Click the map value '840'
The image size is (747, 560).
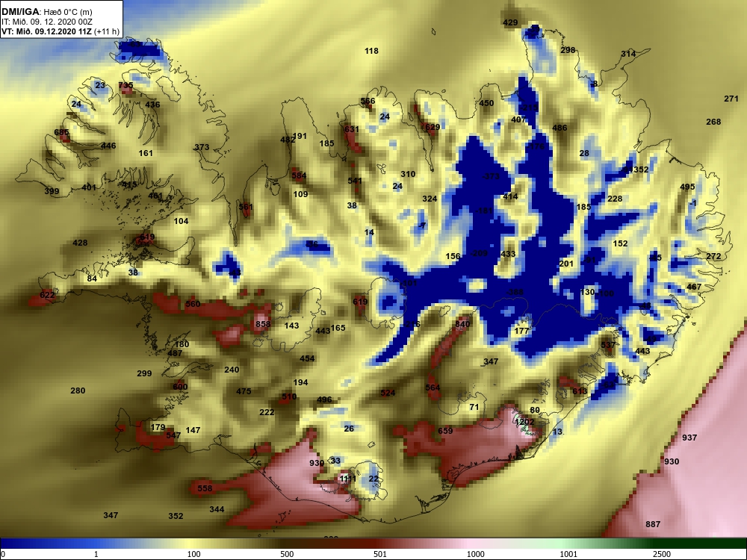[462, 324]
